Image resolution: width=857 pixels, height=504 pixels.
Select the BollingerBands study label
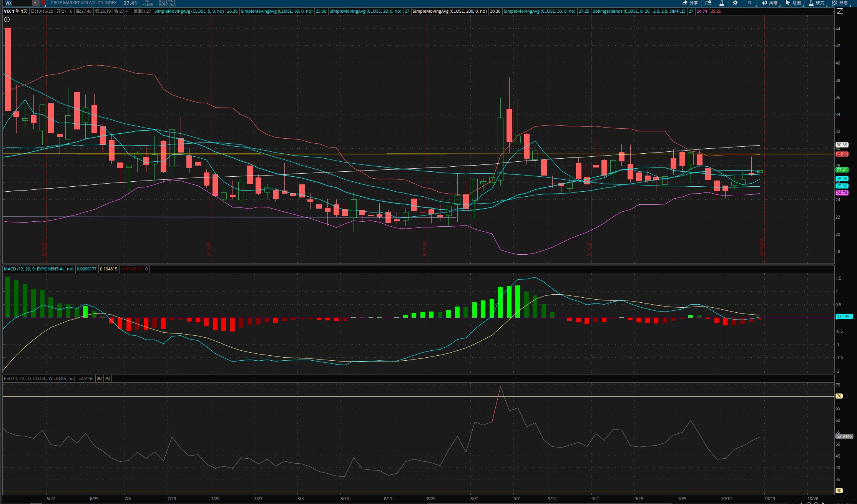tap(639, 11)
